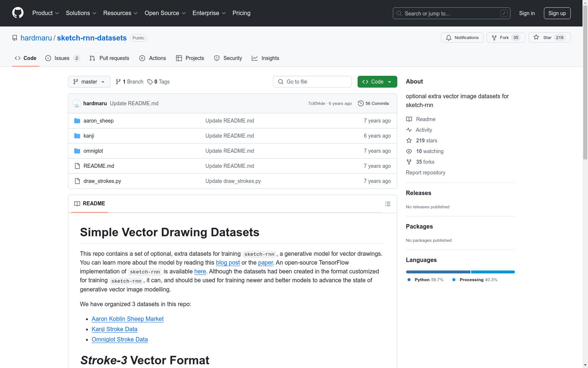Image resolution: width=588 pixels, height=368 pixels.
Task: Open the green Code dropdown
Action: click(377, 82)
